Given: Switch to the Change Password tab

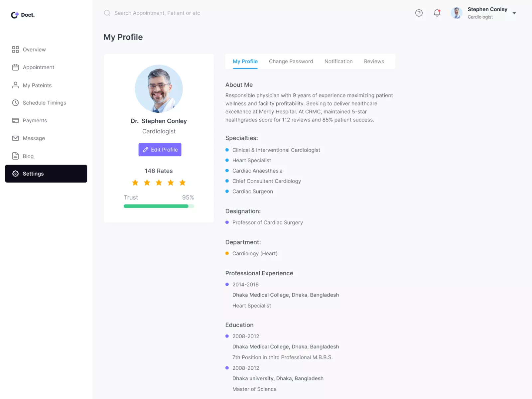Looking at the screenshot, I should tap(291, 61).
